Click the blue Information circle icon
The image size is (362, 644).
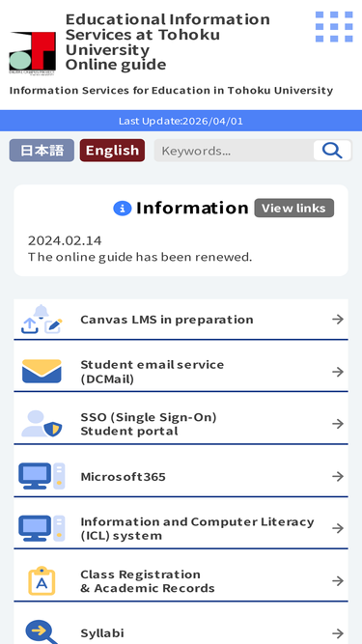pyautogui.click(x=123, y=209)
